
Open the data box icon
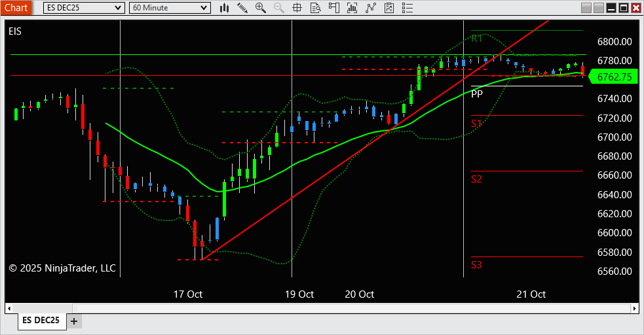coord(315,8)
